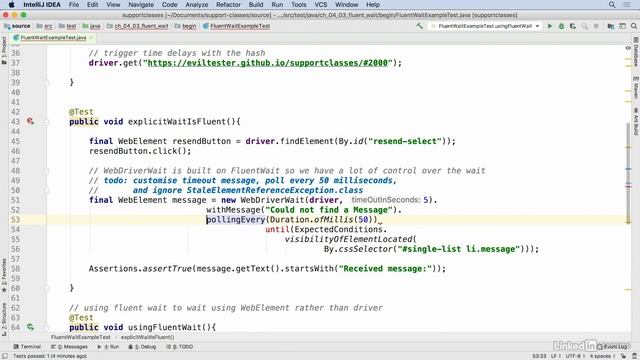Open the Project tool window stripe
The height and width of the screenshot is (360, 640).
(x=4, y=50)
